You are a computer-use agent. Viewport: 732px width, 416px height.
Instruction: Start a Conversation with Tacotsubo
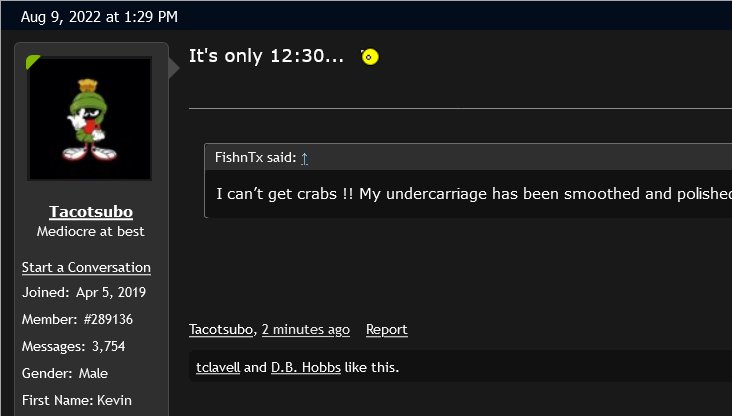click(86, 268)
